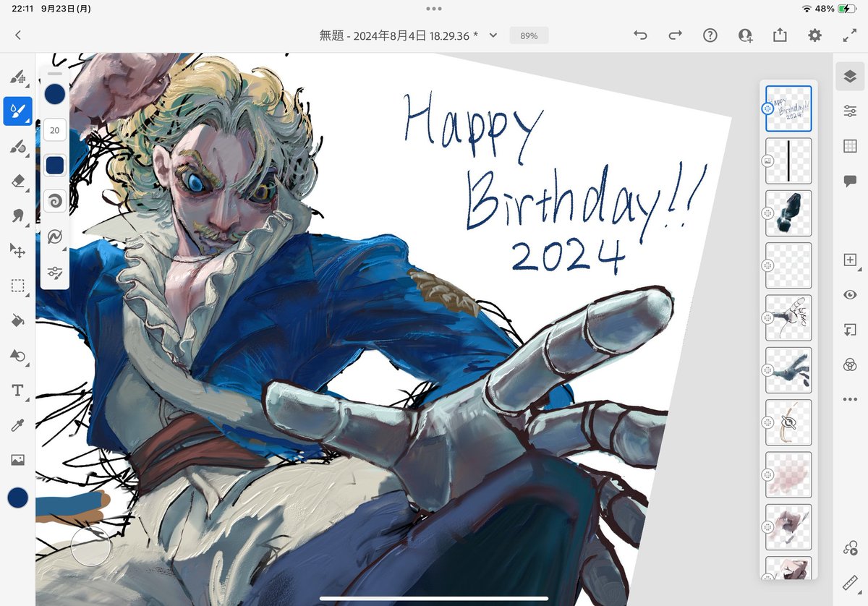Open the brush smoothing setting

coord(55,237)
